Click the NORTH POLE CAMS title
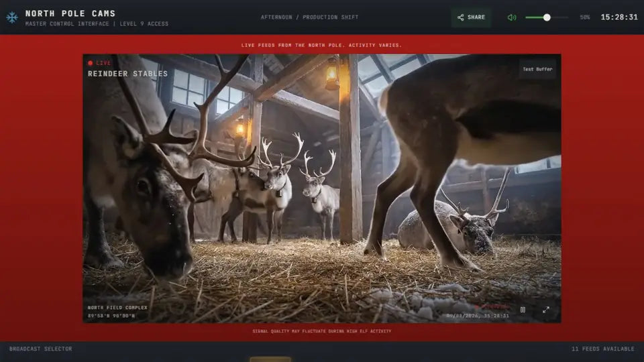Screen dimensions: 644x362 tap(70, 13)
